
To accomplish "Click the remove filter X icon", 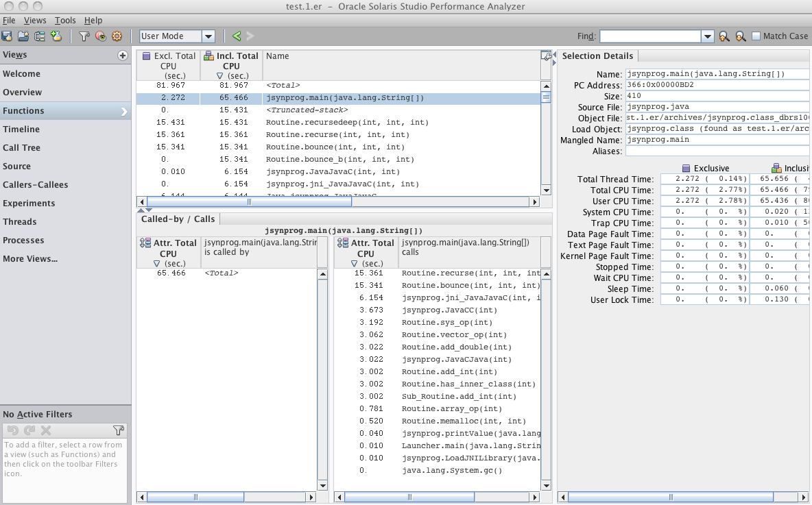I will (45, 430).
